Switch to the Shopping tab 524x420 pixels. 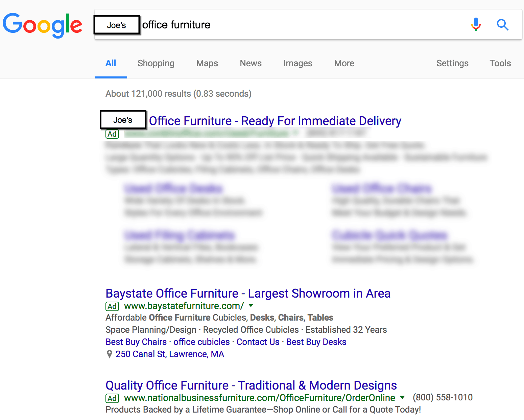(x=156, y=63)
